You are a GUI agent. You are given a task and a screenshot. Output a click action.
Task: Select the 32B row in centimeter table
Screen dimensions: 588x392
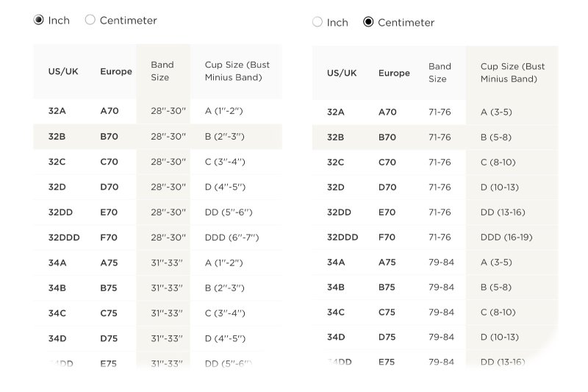coord(435,138)
